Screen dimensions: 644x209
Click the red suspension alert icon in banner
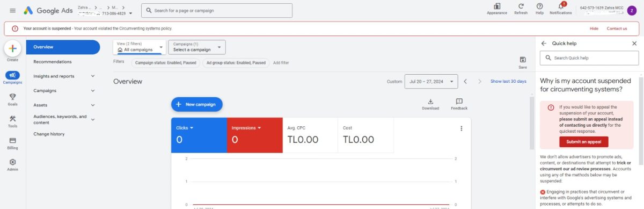(x=15, y=28)
